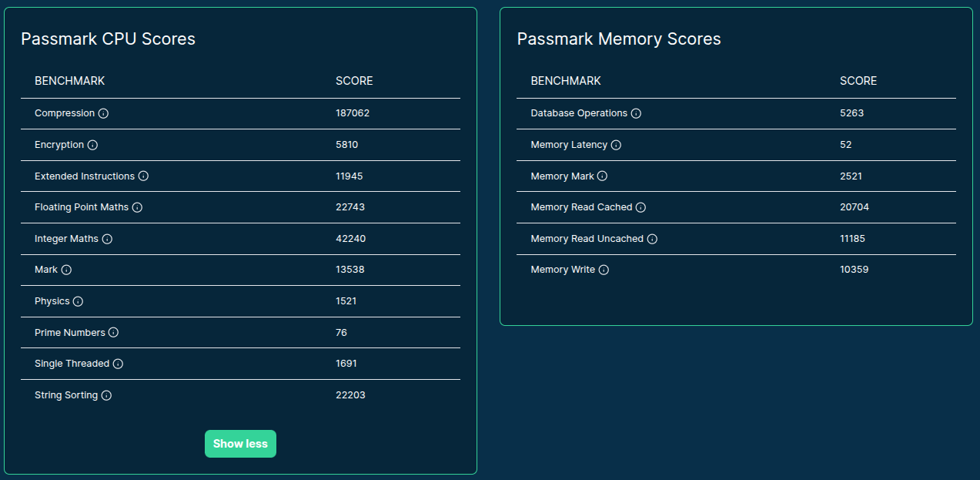View info tooltip for Prime Numbers
Screen dimensions: 980x480
click(113, 333)
